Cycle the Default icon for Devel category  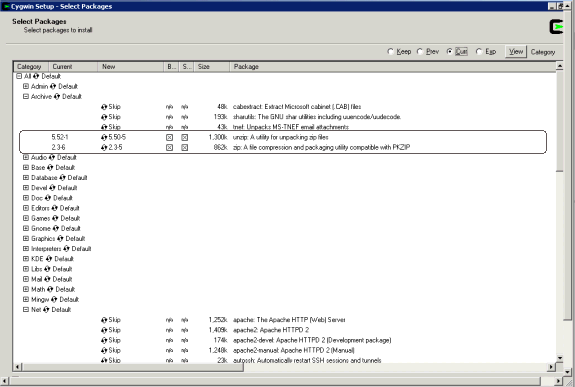[52, 188]
